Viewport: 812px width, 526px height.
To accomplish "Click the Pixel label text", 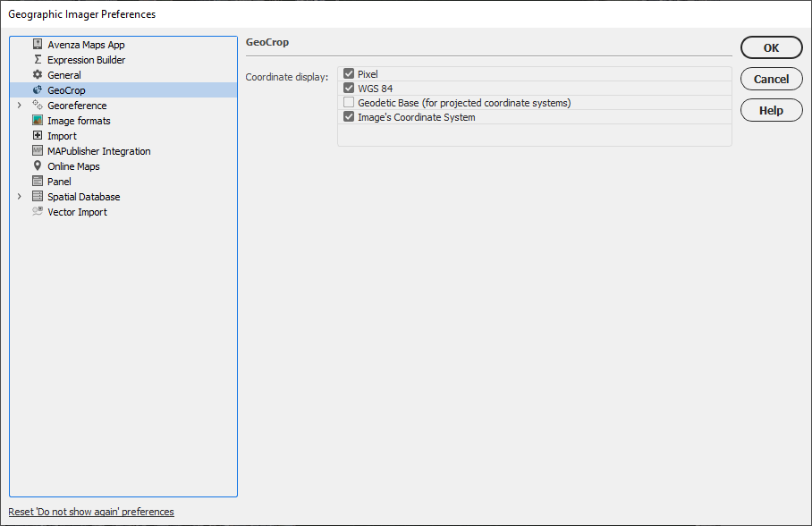I will pos(368,74).
